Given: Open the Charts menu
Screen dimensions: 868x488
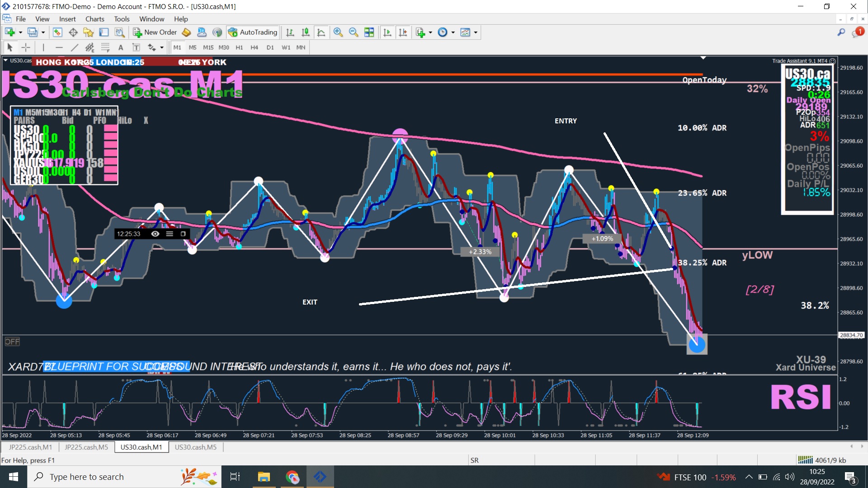Looking at the screenshot, I should tap(94, 19).
